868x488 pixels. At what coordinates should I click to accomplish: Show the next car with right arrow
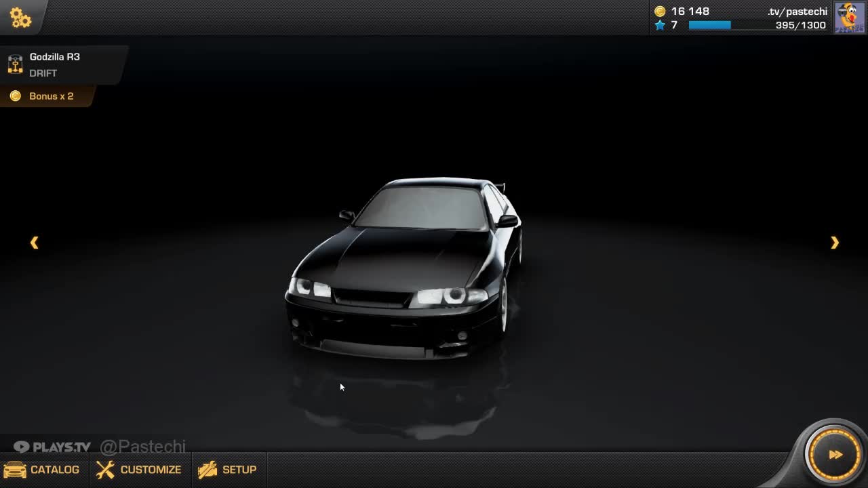[835, 243]
